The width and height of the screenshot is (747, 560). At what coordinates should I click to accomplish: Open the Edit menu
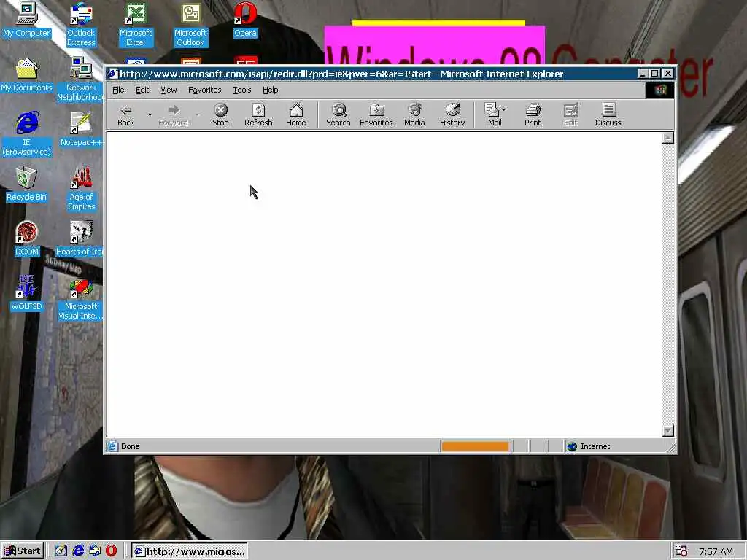click(142, 90)
